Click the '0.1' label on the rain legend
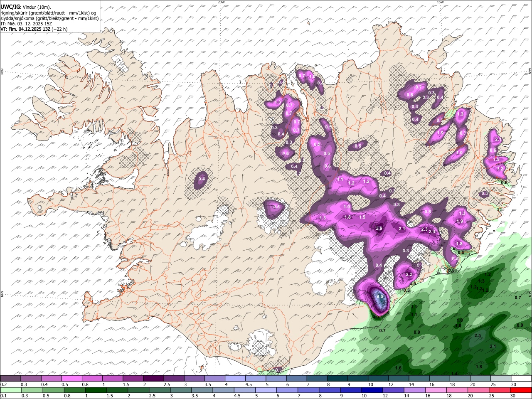Viewport: 532px width, 399px height. 3,396
